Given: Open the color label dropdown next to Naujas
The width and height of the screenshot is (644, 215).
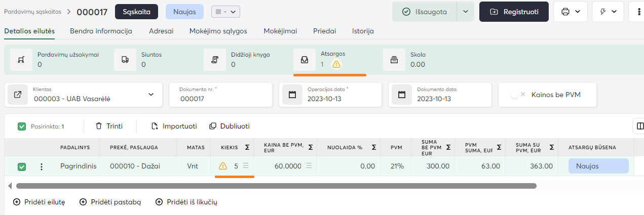Looking at the screenshot, I should (225, 12).
